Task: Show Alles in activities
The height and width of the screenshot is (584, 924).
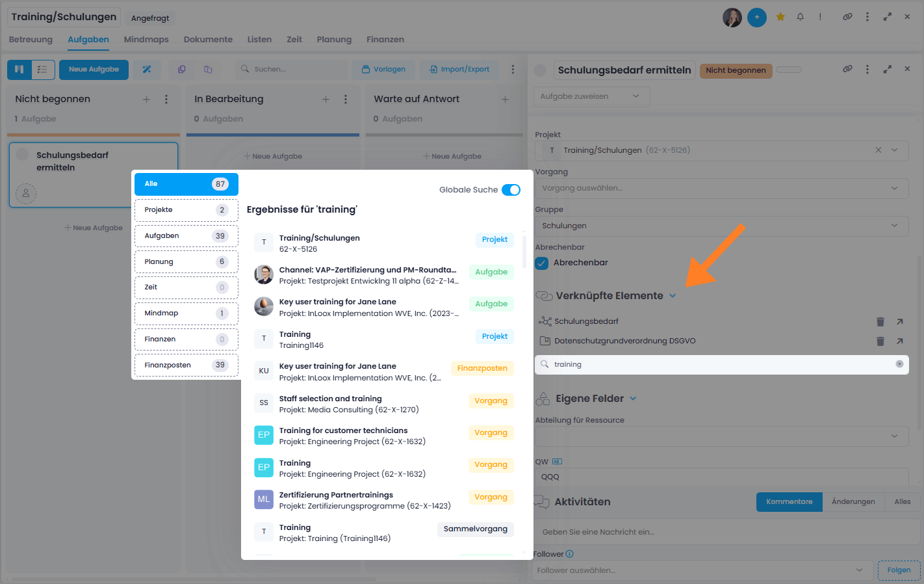Action: tap(902, 502)
